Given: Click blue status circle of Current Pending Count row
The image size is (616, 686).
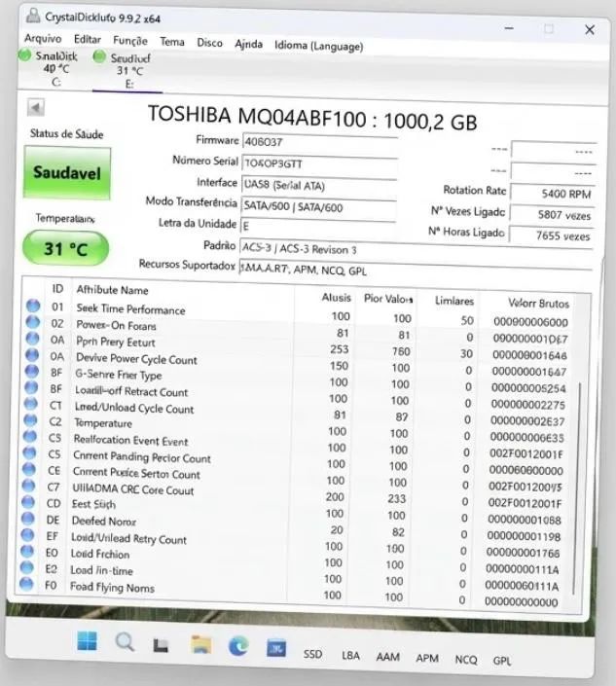Looking at the screenshot, I should click(29, 452).
